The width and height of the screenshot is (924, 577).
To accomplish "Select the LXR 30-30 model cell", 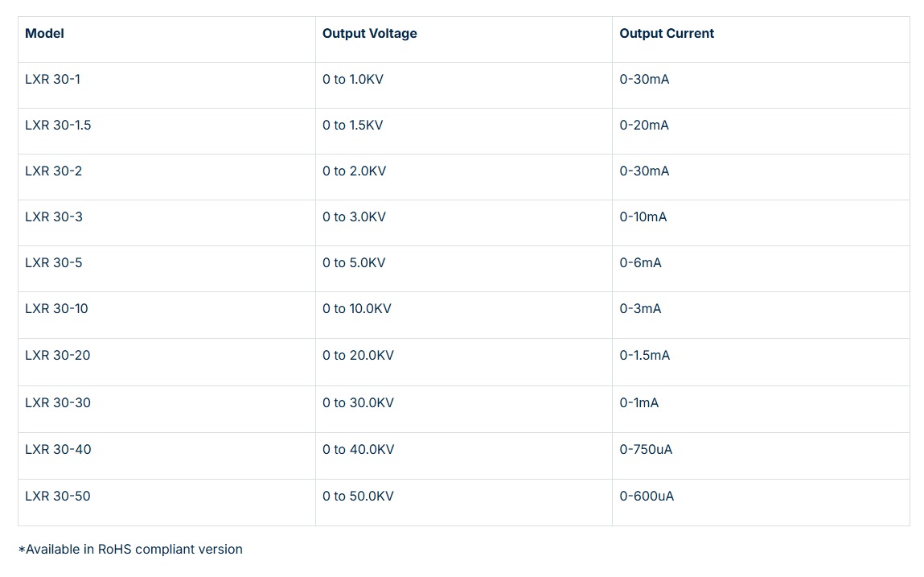I will (58, 402).
